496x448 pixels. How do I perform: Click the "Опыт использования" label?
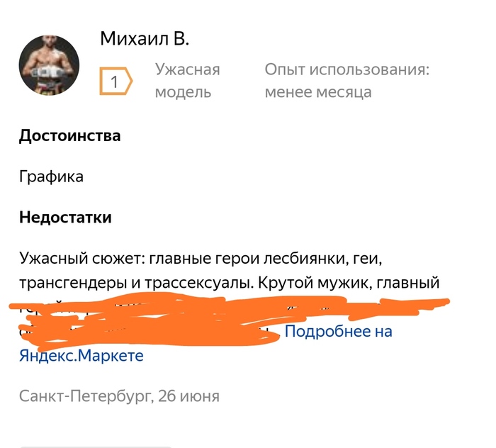pos(347,69)
